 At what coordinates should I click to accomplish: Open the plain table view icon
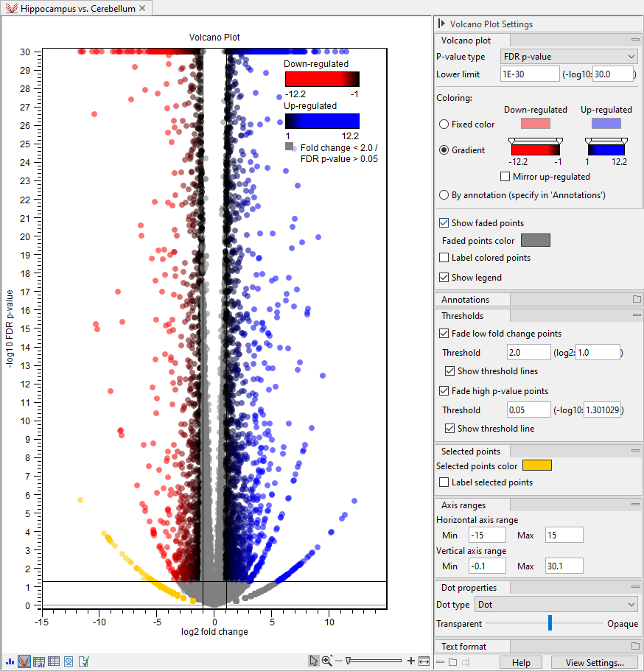point(54,661)
